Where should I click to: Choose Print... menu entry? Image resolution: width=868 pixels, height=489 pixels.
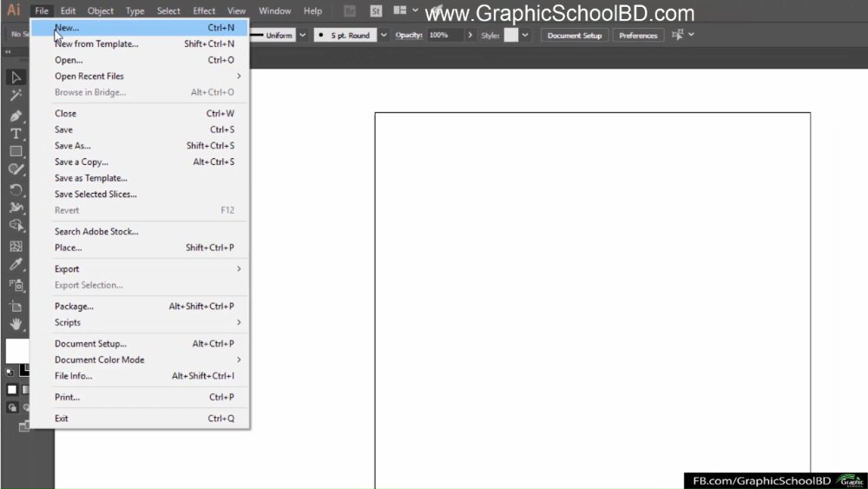click(139, 397)
